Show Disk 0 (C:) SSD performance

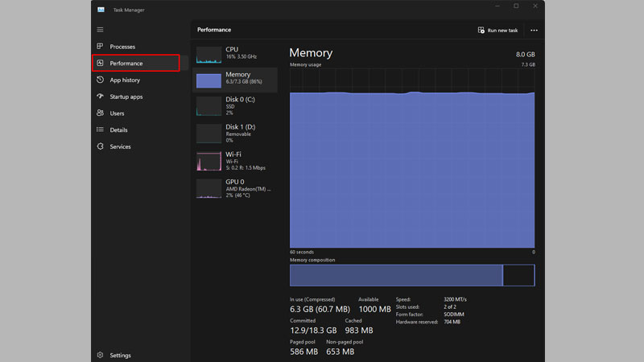coord(235,105)
